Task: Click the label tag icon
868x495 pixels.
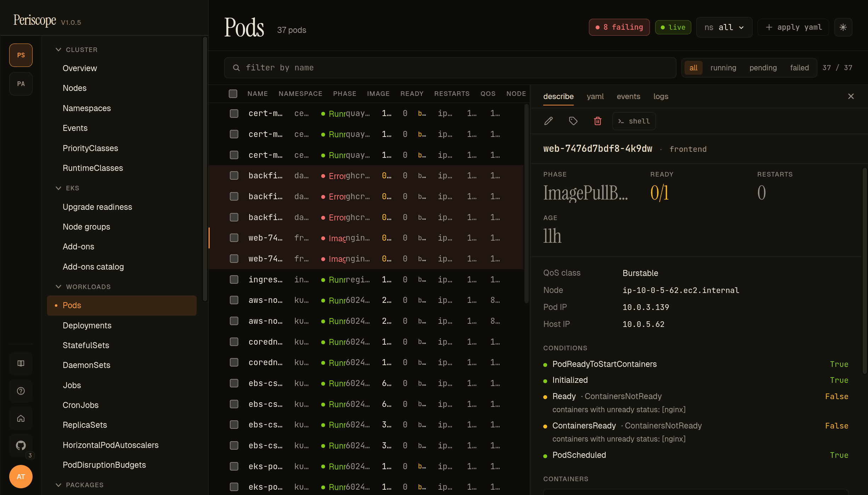Action: pyautogui.click(x=573, y=121)
